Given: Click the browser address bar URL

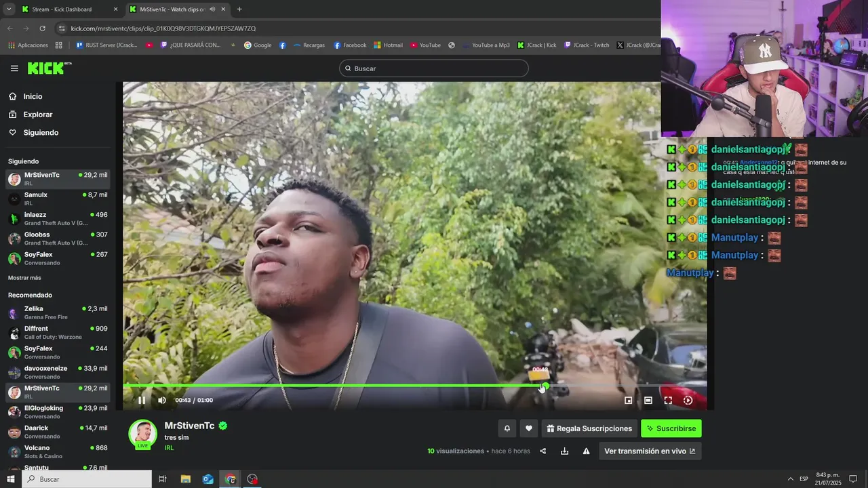Looking at the screenshot, I should (x=163, y=28).
